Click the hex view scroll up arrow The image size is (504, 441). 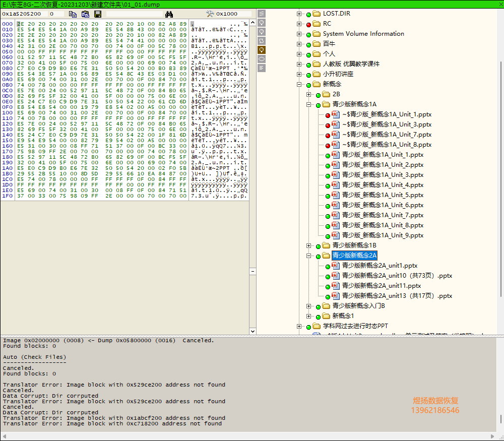click(253, 23)
